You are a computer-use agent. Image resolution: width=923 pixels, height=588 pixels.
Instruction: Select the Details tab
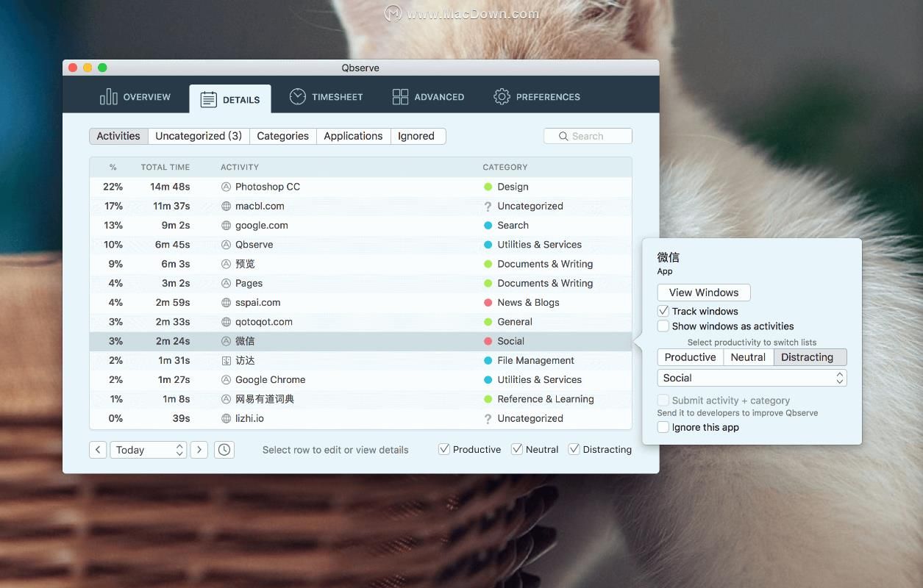point(230,99)
